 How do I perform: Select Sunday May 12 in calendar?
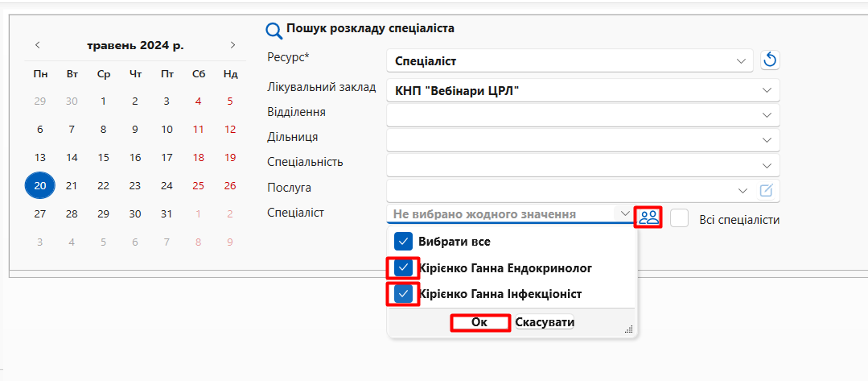point(230,129)
